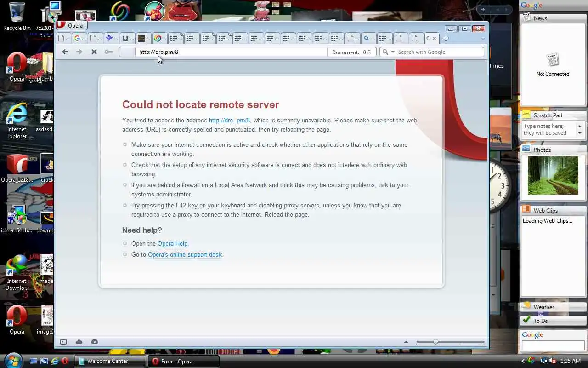The height and width of the screenshot is (368, 588).
Task: Switch to the blue bird icon tab
Action: click(111, 38)
